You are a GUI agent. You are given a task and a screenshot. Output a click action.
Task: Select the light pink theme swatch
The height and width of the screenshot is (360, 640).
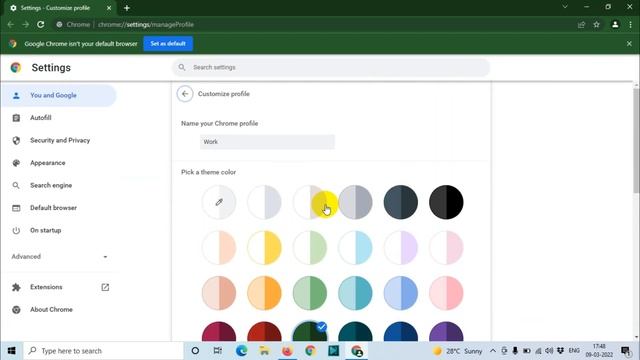(x=446, y=247)
